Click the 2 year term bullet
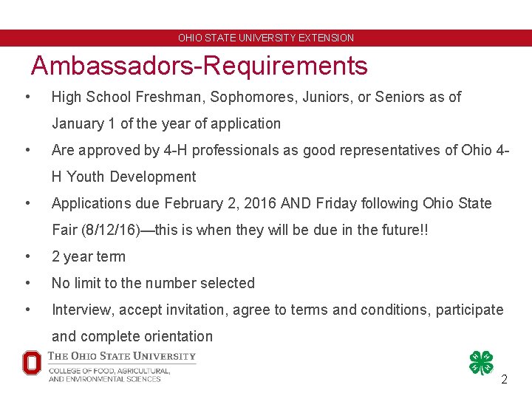 coord(89,257)
